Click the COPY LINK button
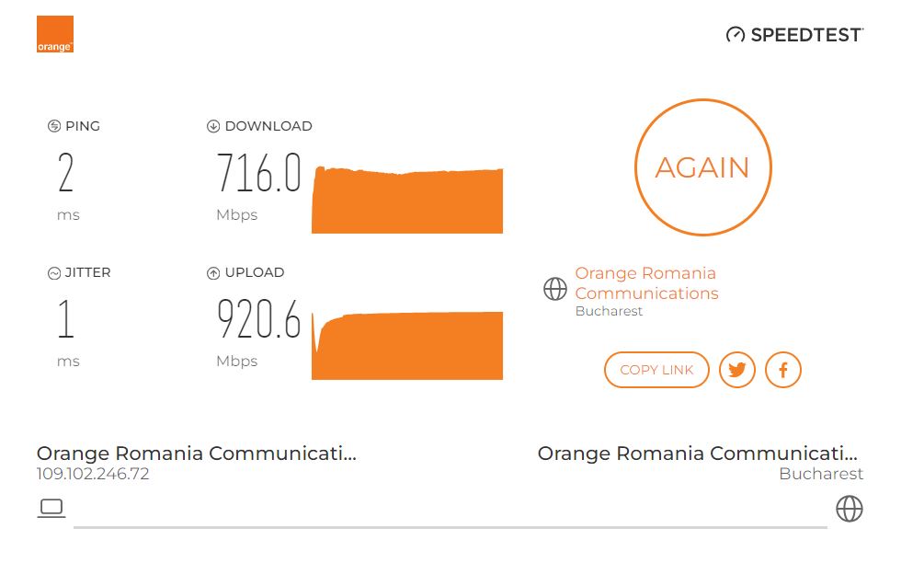Viewport: 924px width, 563px height. point(656,370)
